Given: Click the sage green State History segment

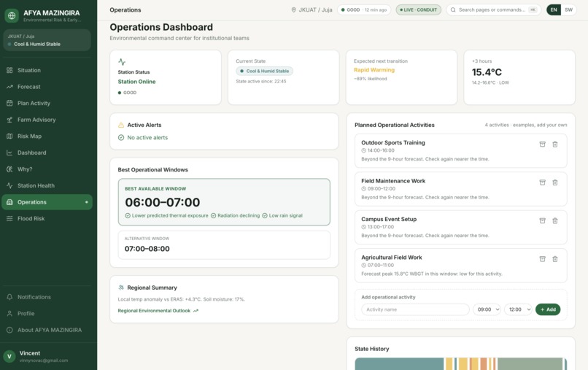Looking at the screenshot, I should click(x=530, y=363).
